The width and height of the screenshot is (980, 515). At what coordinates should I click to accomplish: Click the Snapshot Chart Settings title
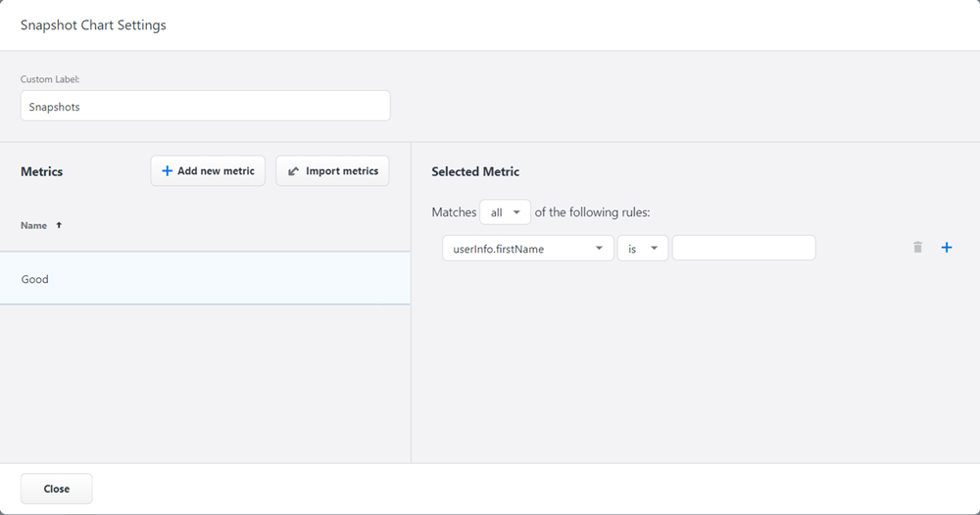pyautogui.click(x=93, y=25)
